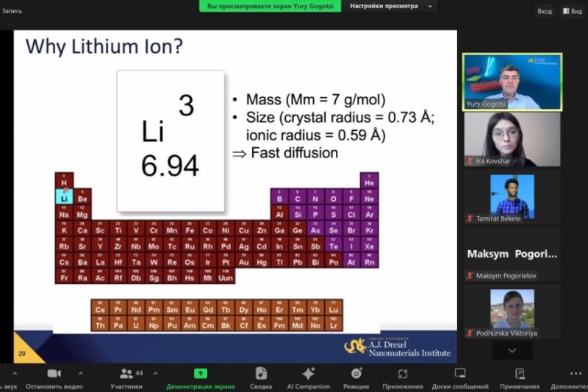Screen dimensions: 588x392
Task: Click the Fe element cell
Action: (190, 228)
